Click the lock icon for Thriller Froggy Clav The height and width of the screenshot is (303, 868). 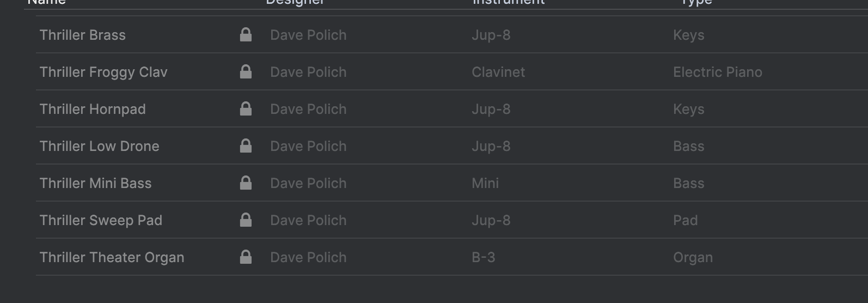246,72
